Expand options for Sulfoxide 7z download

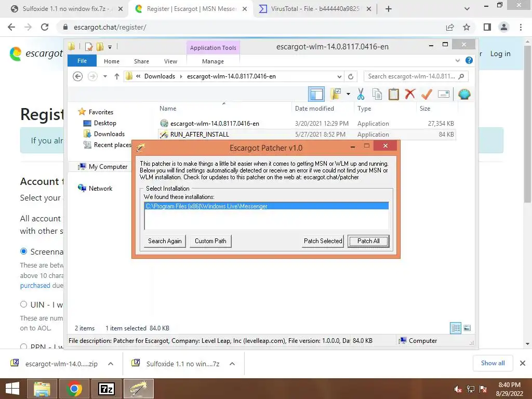tap(232, 364)
